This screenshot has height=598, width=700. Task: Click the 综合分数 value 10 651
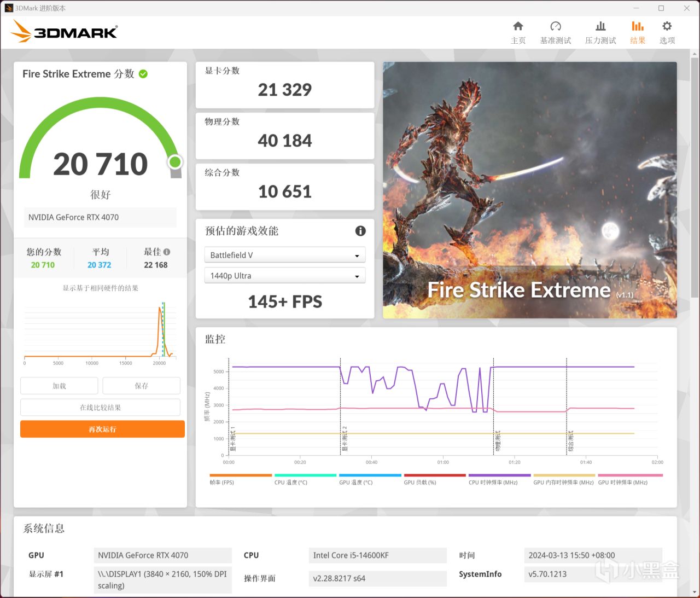[285, 191]
